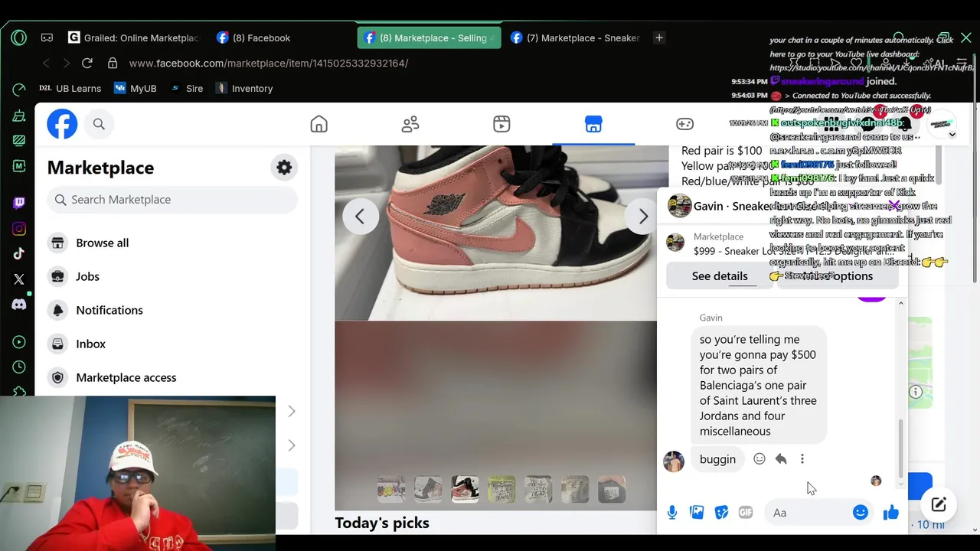The height and width of the screenshot is (551, 980).
Task: Open the Gaming controller icon in header
Action: pyautogui.click(x=684, y=124)
